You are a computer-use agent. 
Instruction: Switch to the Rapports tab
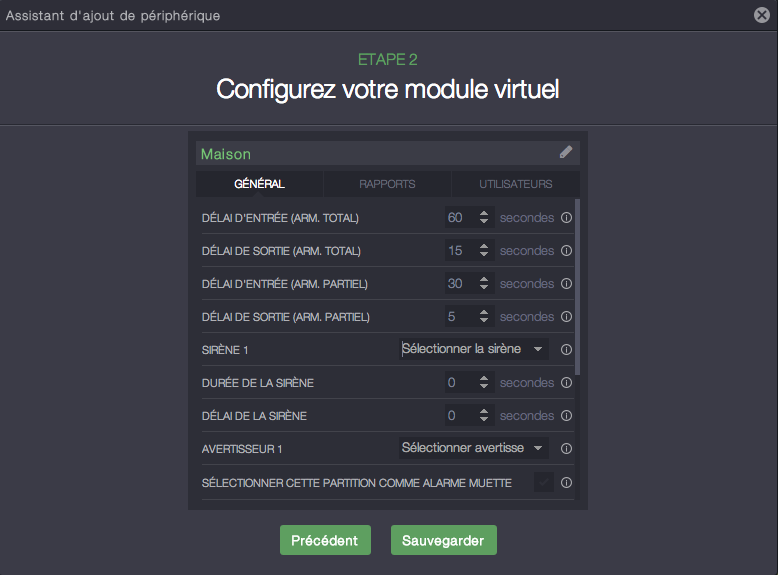pos(387,184)
